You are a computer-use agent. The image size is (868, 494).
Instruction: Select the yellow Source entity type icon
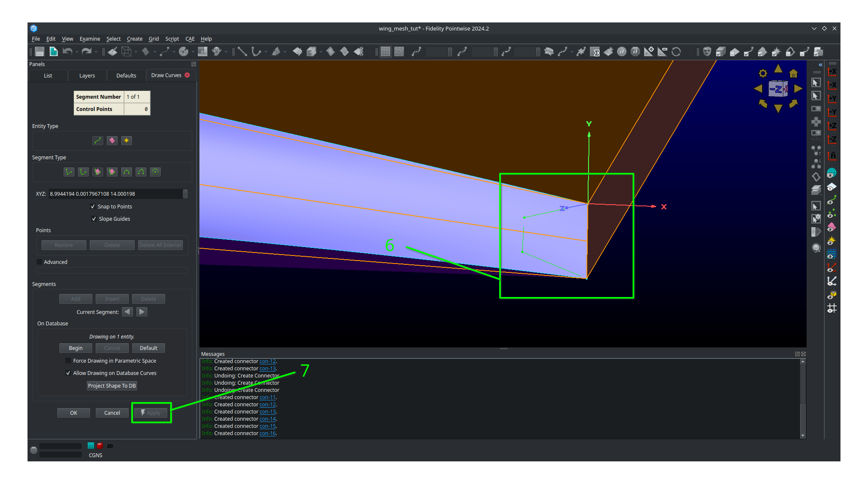[126, 140]
